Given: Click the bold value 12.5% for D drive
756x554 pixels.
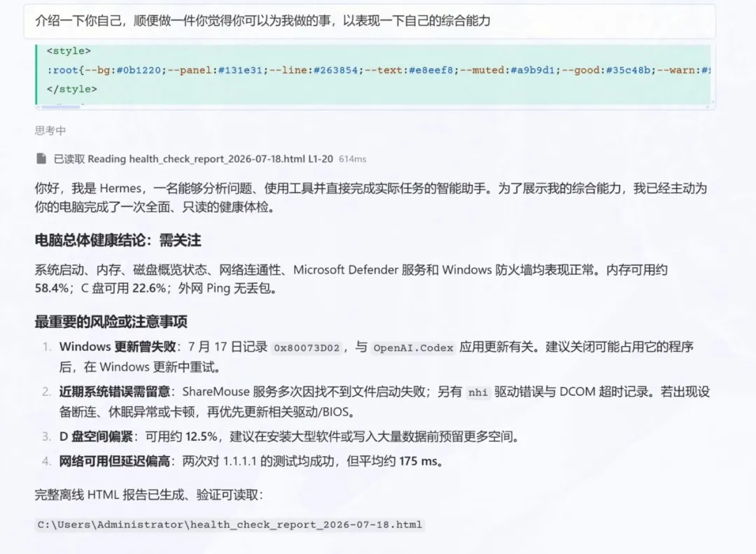Looking at the screenshot, I should (x=202, y=436).
